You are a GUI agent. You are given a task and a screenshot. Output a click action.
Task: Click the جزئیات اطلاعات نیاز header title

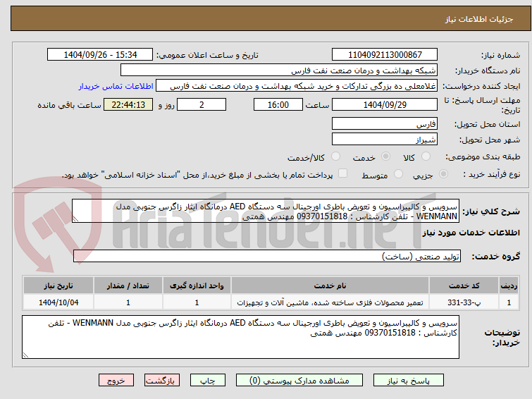click(479, 19)
